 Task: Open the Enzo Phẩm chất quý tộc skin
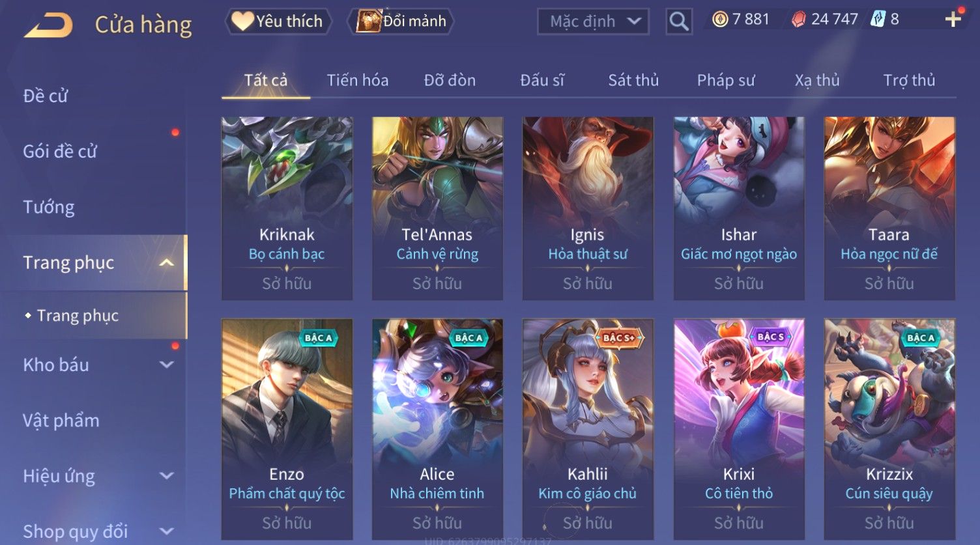(287, 429)
